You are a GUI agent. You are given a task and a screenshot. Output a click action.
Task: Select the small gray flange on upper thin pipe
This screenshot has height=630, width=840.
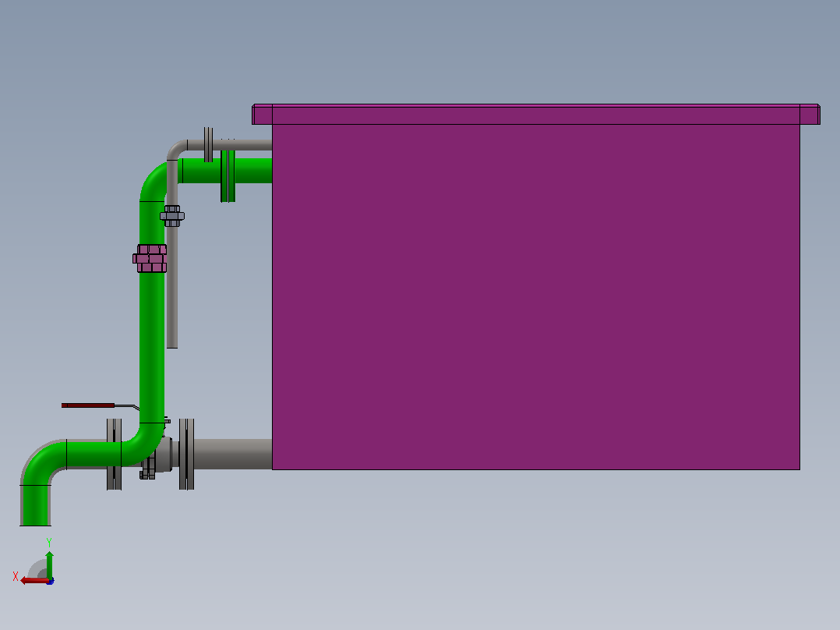(208, 144)
